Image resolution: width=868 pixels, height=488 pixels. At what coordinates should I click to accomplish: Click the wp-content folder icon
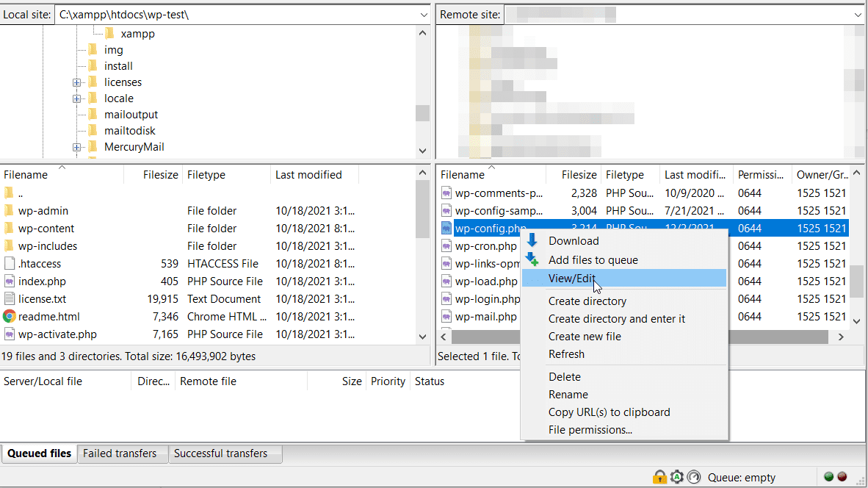9,229
